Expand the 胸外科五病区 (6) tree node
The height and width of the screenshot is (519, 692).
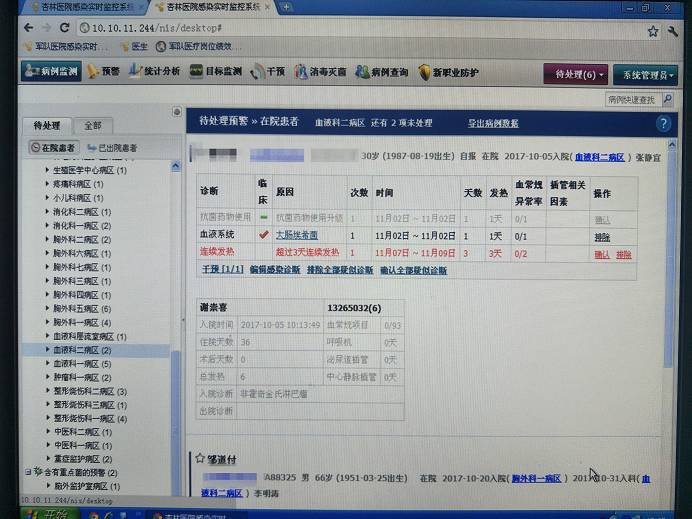tap(47, 309)
